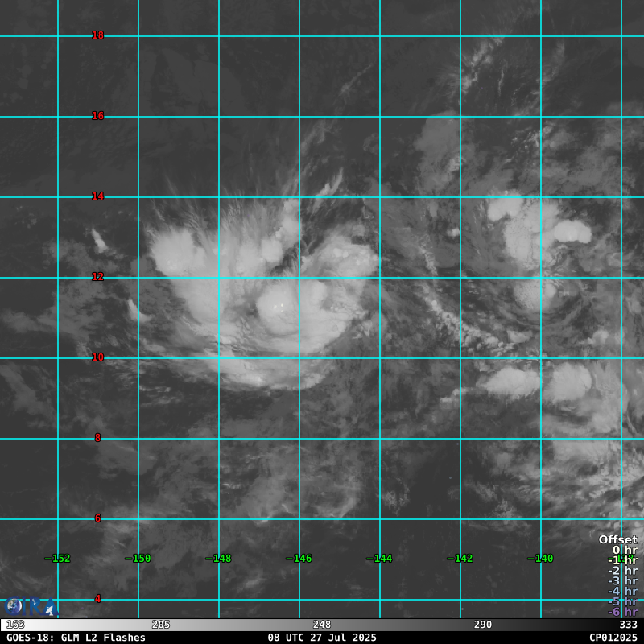Click the longitude -144 label

(379, 559)
